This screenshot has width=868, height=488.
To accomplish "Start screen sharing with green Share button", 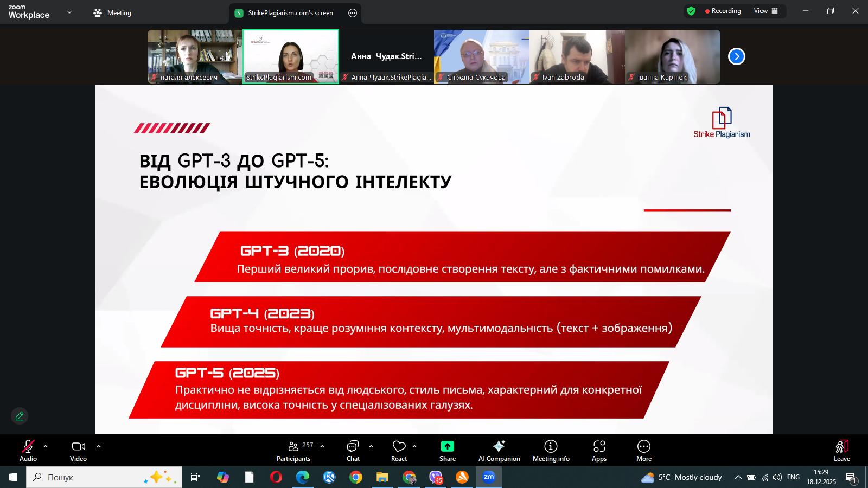I will [448, 446].
